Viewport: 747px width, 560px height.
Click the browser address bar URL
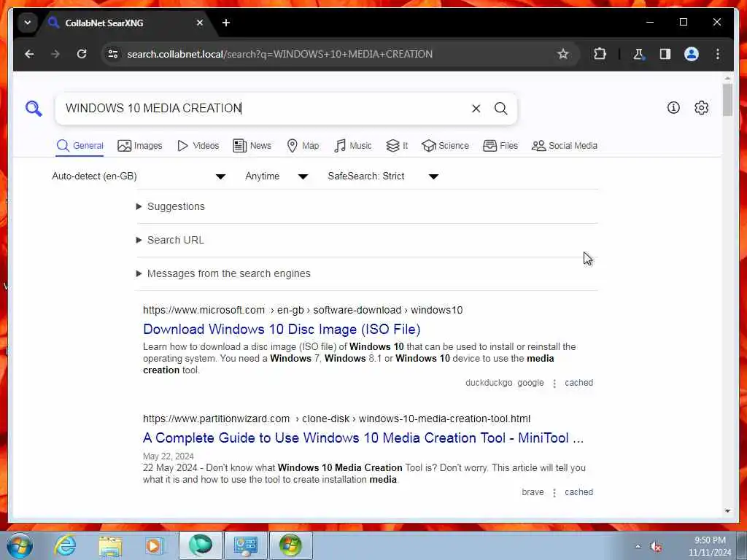pos(280,54)
